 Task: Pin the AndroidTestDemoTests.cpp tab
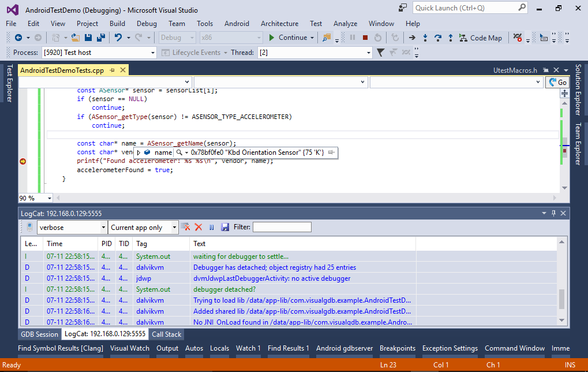[112, 70]
